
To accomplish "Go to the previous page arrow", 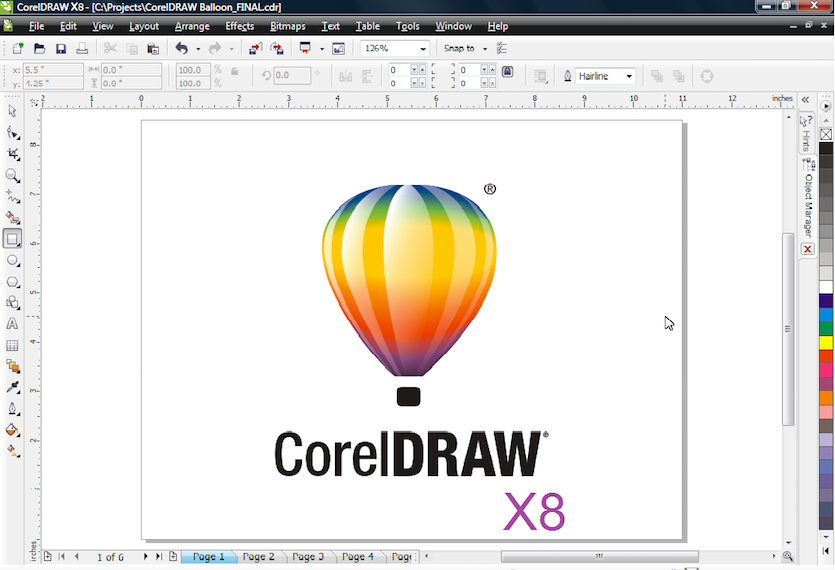I will click(x=77, y=556).
